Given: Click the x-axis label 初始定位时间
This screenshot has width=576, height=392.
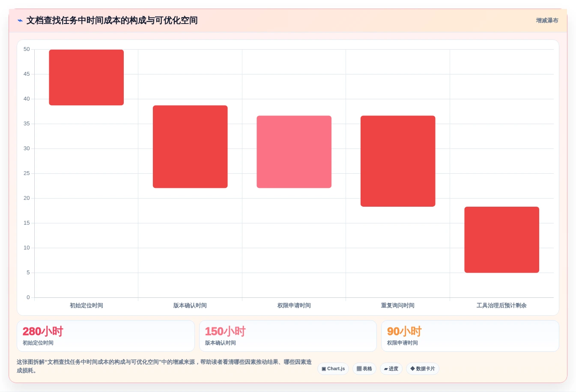Looking at the screenshot, I should pyautogui.click(x=87, y=306).
